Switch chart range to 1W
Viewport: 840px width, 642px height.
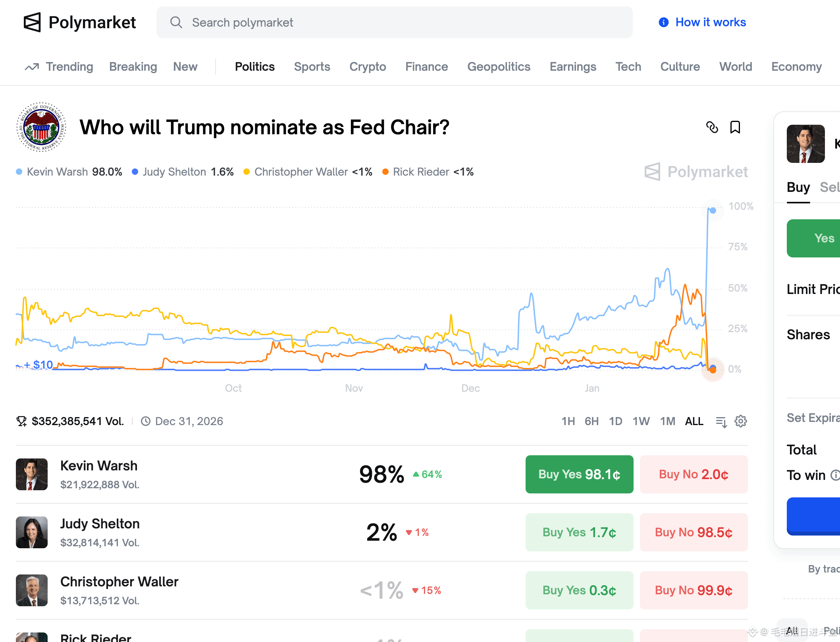[641, 421]
